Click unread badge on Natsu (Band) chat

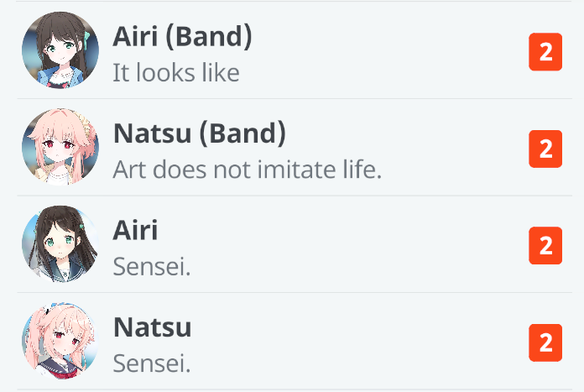click(x=545, y=149)
